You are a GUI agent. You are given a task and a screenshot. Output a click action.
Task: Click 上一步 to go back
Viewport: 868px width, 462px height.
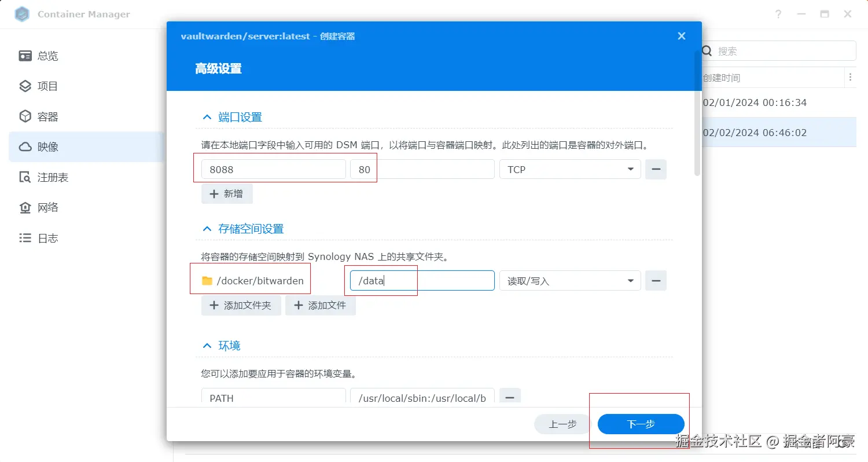click(562, 424)
